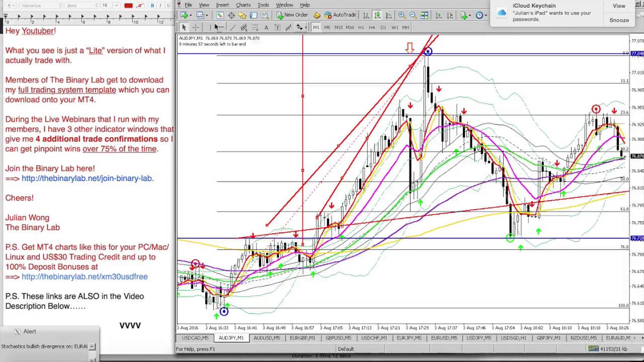Open the Insert menu

tap(222, 5)
